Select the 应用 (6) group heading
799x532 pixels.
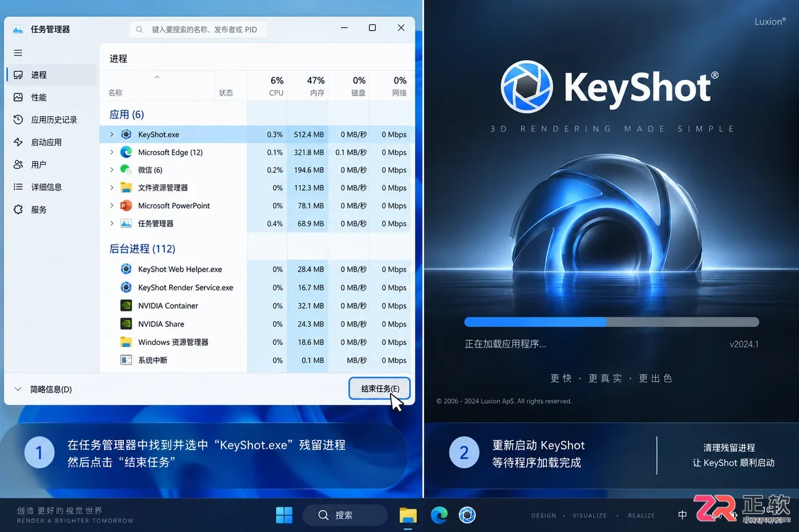pyautogui.click(x=126, y=115)
